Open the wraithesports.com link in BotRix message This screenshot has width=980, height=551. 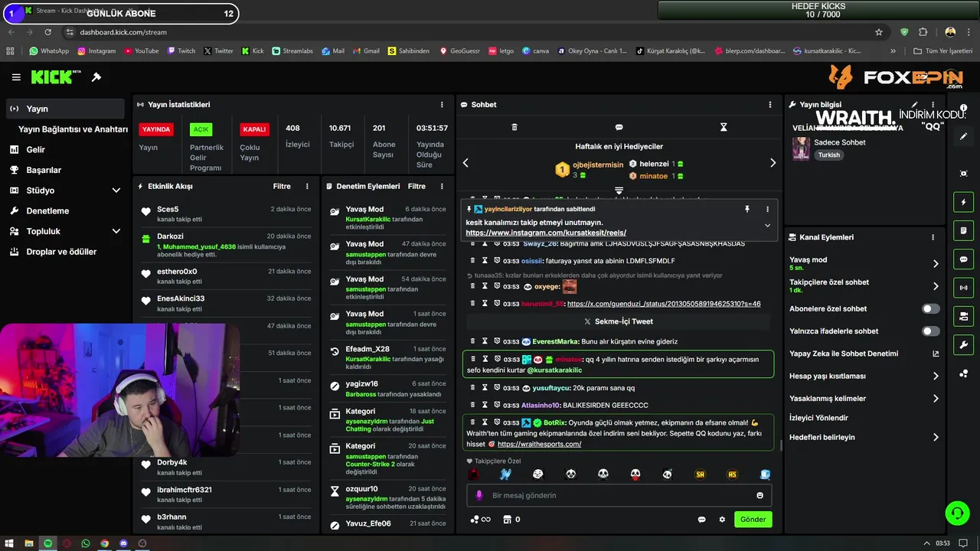539,444
